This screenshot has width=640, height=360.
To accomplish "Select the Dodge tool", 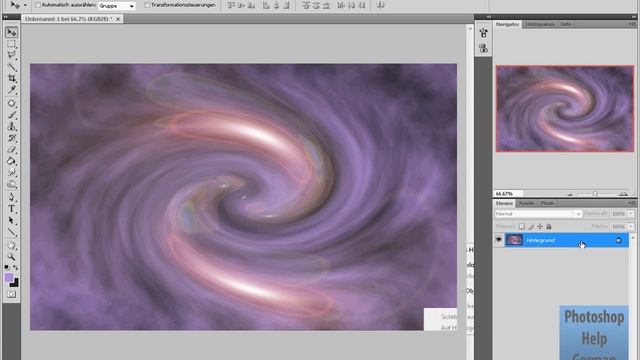I will (x=11, y=184).
